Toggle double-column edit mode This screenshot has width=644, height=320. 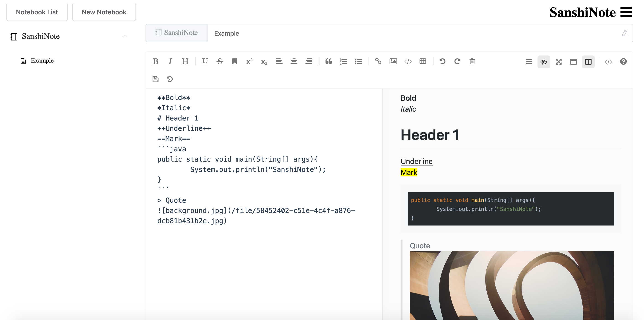pos(588,62)
